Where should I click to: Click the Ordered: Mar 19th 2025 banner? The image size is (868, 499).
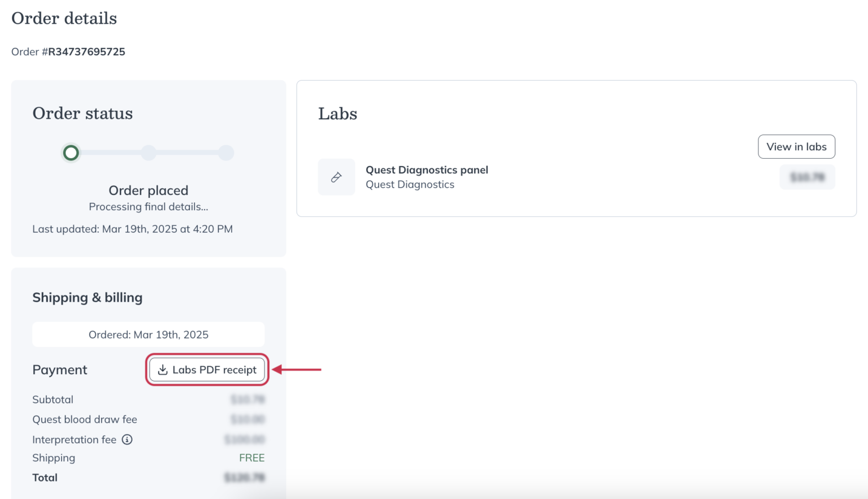point(148,335)
